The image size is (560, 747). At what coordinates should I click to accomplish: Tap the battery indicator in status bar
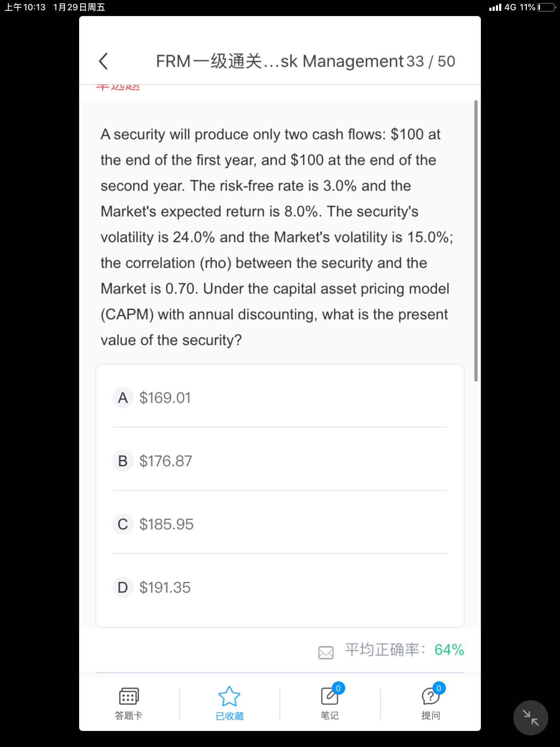click(546, 7)
